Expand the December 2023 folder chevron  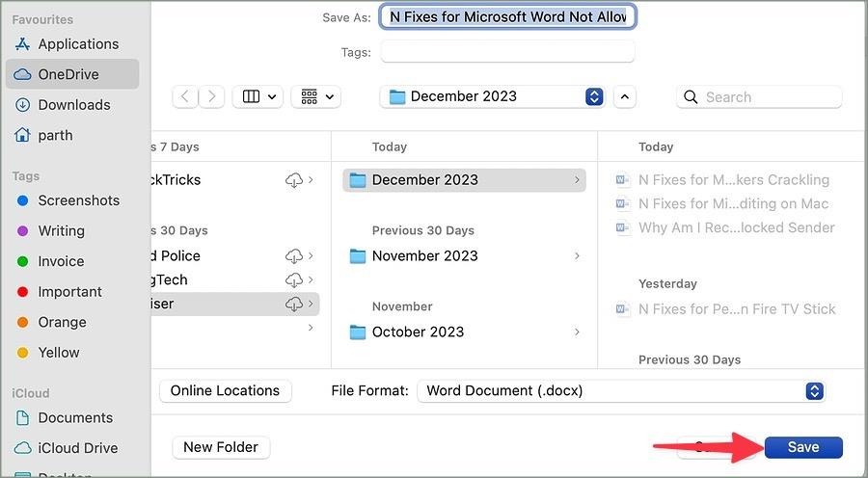pos(577,180)
